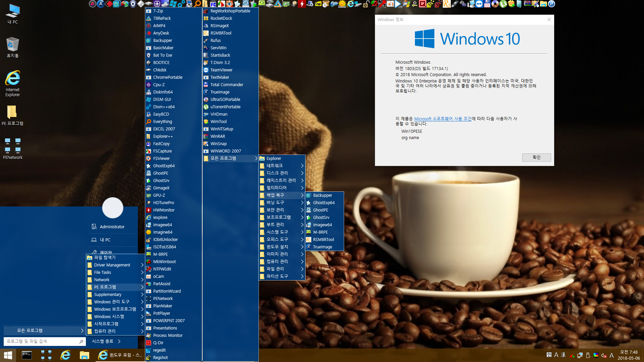
Task: Open Administrator in the start menu
Action: pyautogui.click(x=112, y=227)
